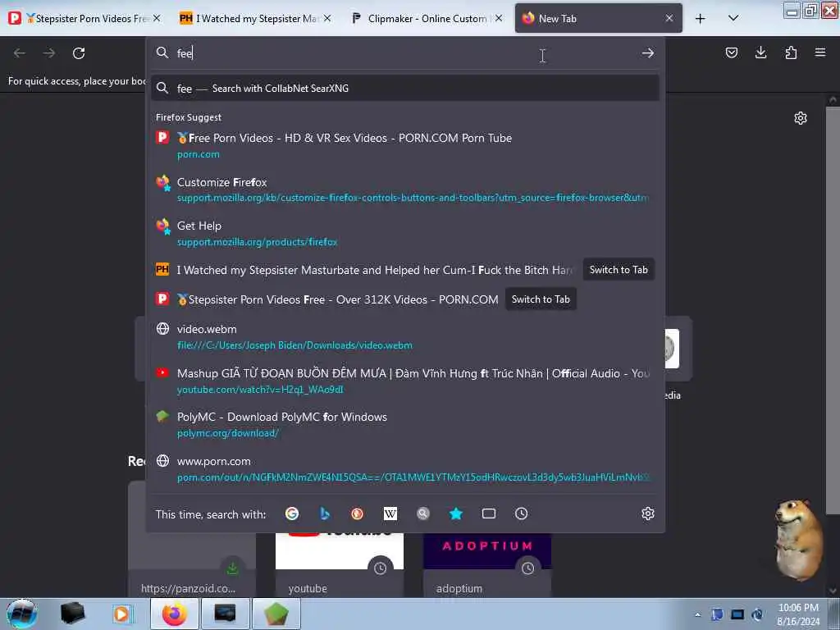This screenshot has width=840, height=630.
Task: Open the Mashup YouTube video suggestion
Action: pyautogui.click(x=405, y=381)
